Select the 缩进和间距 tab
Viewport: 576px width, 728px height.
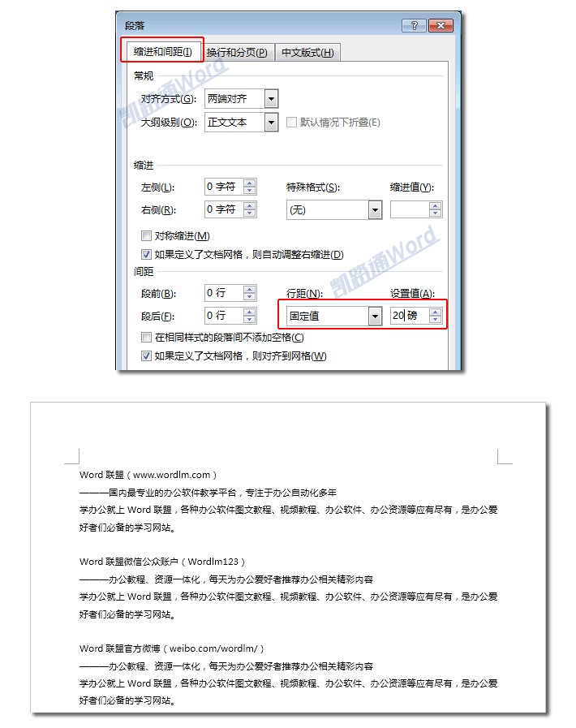pyautogui.click(x=162, y=52)
